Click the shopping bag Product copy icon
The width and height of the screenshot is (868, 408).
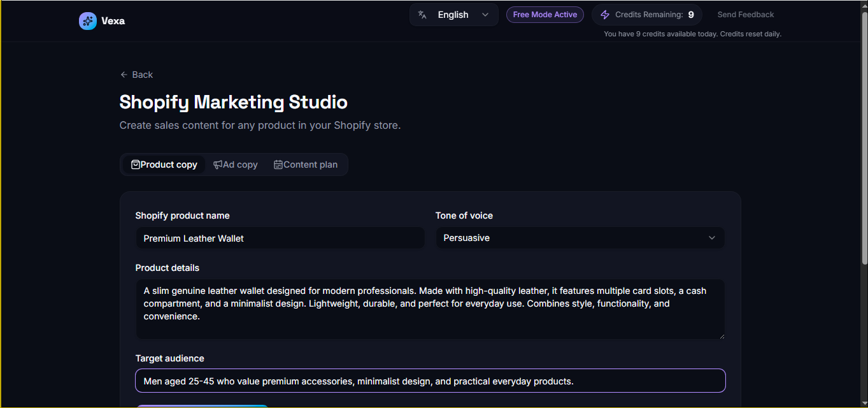coord(136,164)
